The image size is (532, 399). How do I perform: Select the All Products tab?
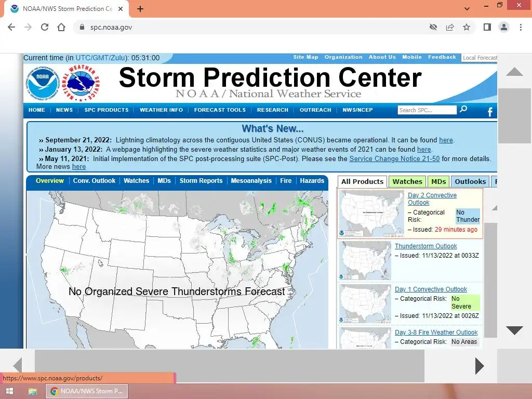coord(362,181)
